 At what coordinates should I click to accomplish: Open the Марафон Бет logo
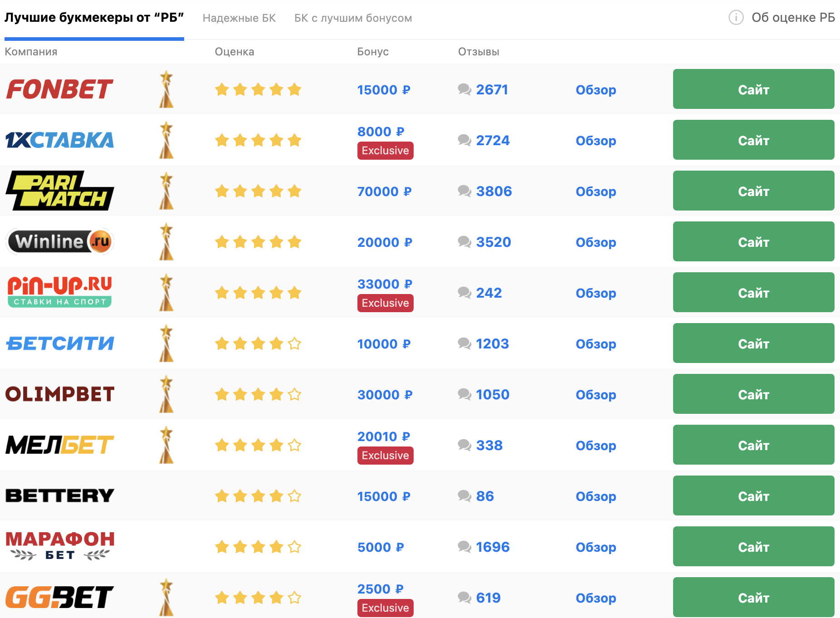coord(59,546)
